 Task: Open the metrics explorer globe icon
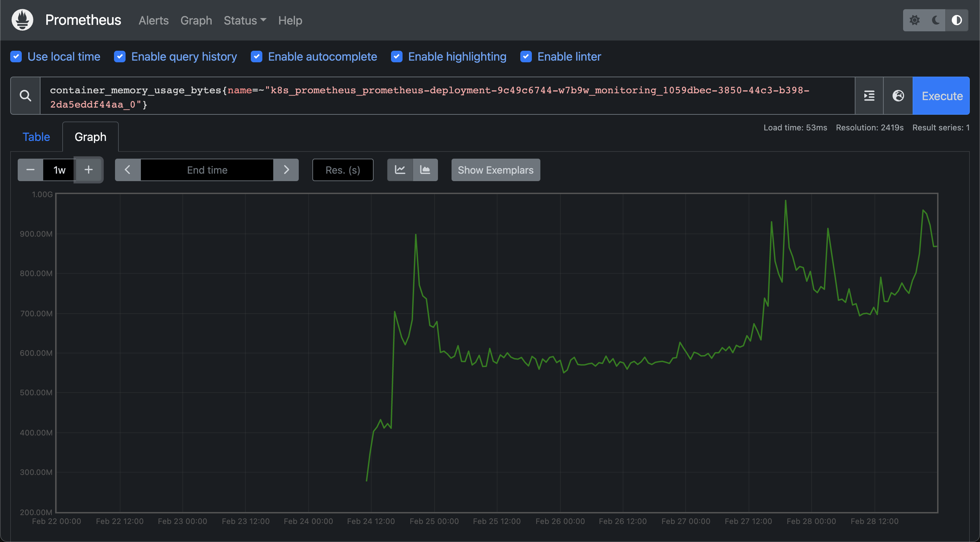point(898,96)
